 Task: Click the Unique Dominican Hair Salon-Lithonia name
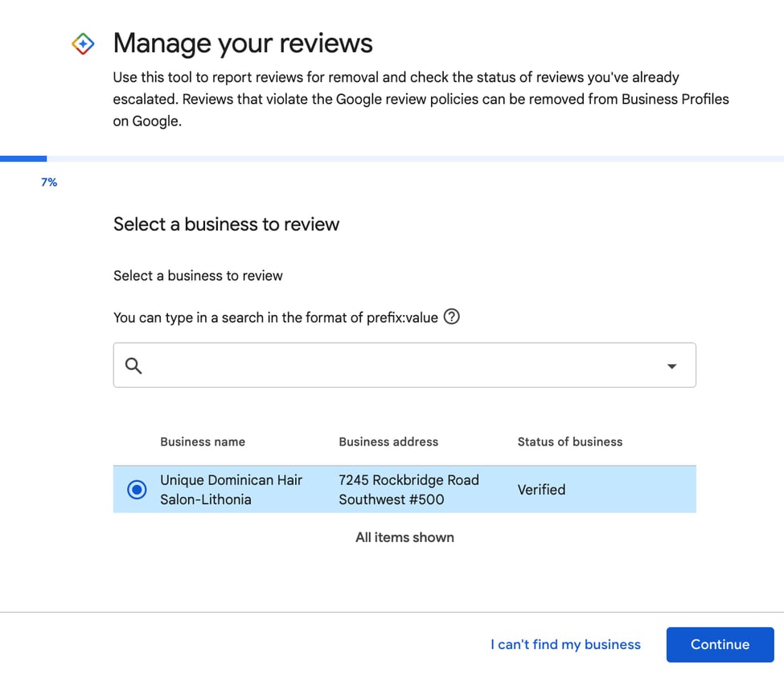pos(231,489)
